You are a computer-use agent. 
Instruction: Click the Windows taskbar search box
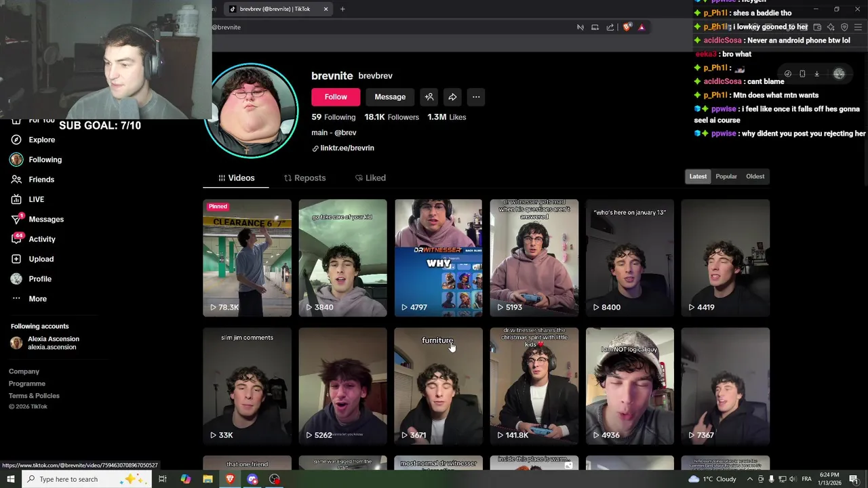[x=87, y=479]
